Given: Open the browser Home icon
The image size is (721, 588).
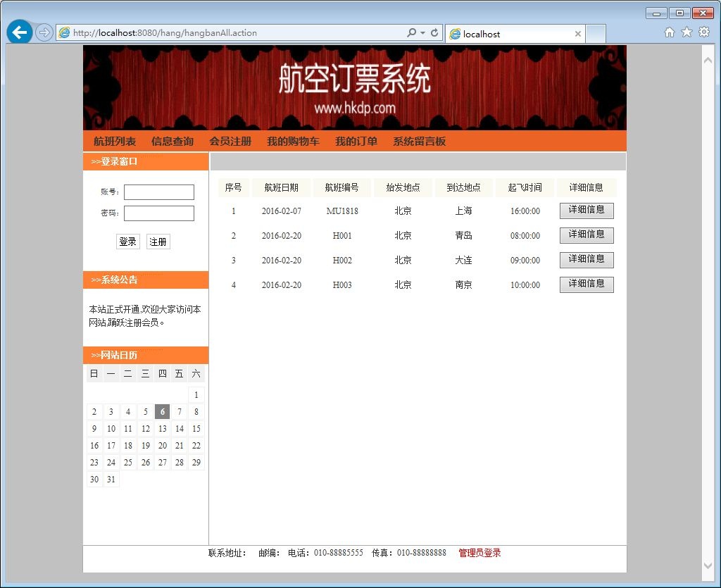Looking at the screenshot, I should (x=670, y=32).
